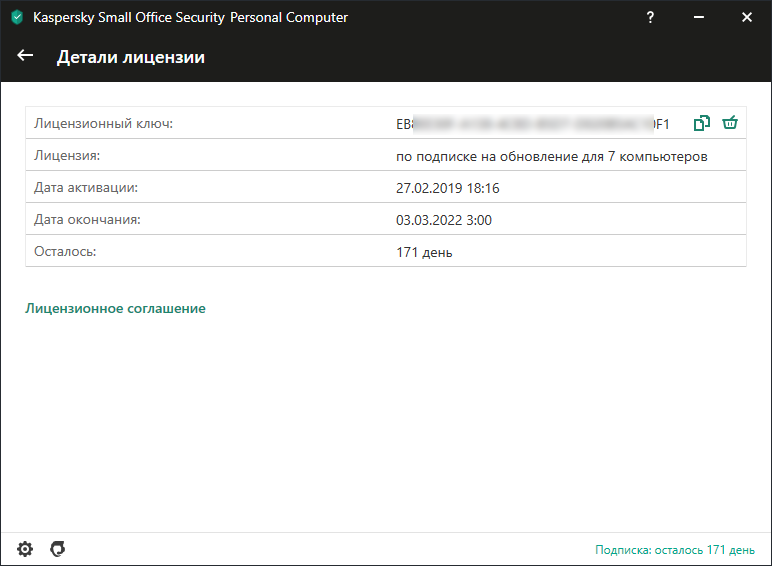Click the Kaspersky shield logo in title bar
Image resolution: width=772 pixels, height=566 pixels.
click(x=17, y=17)
